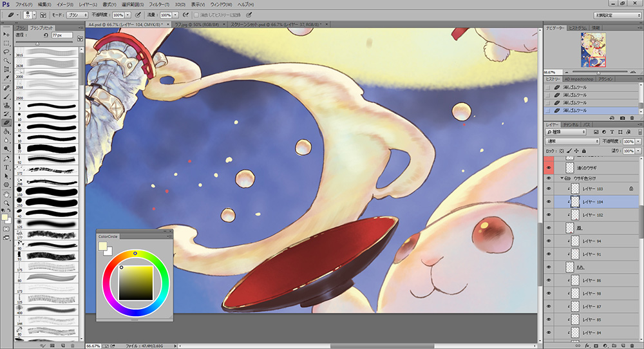
Task: Select the Rectangular Marquee tool
Action: click(6, 43)
